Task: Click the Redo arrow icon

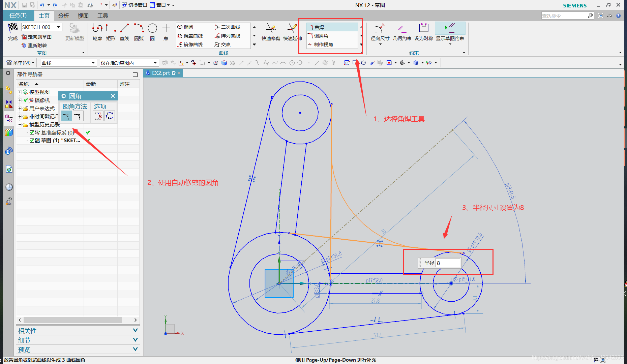Action: point(55,5)
